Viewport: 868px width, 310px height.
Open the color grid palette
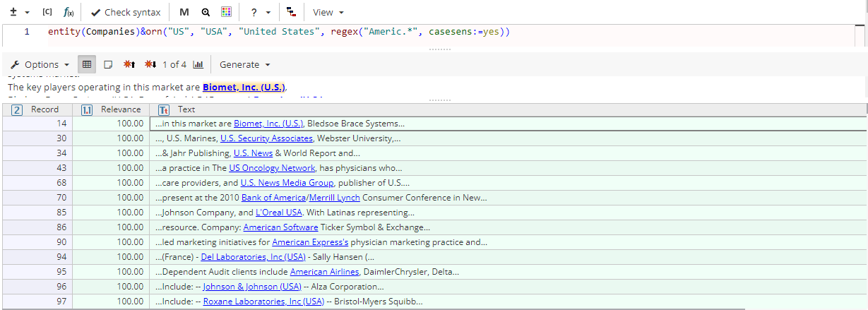pos(226,12)
